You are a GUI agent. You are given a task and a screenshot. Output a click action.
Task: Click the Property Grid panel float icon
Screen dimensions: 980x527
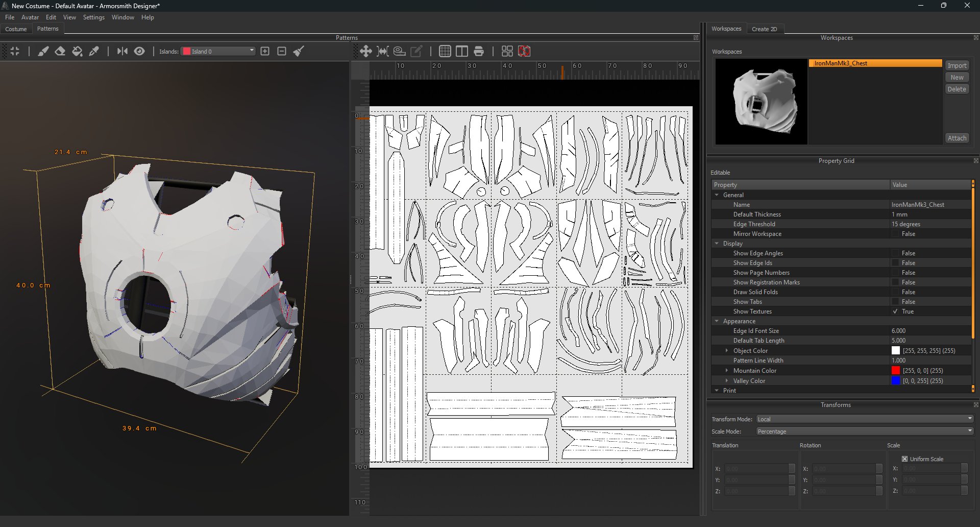coord(976,161)
